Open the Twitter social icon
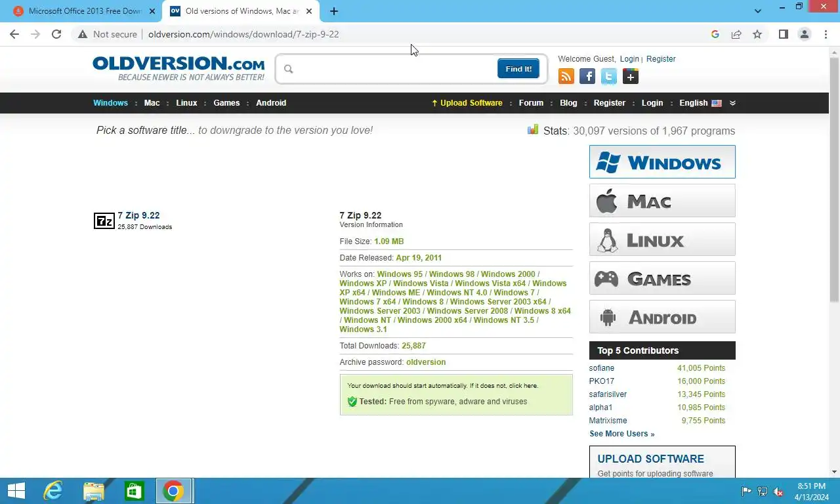 pyautogui.click(x=609, y=77)
